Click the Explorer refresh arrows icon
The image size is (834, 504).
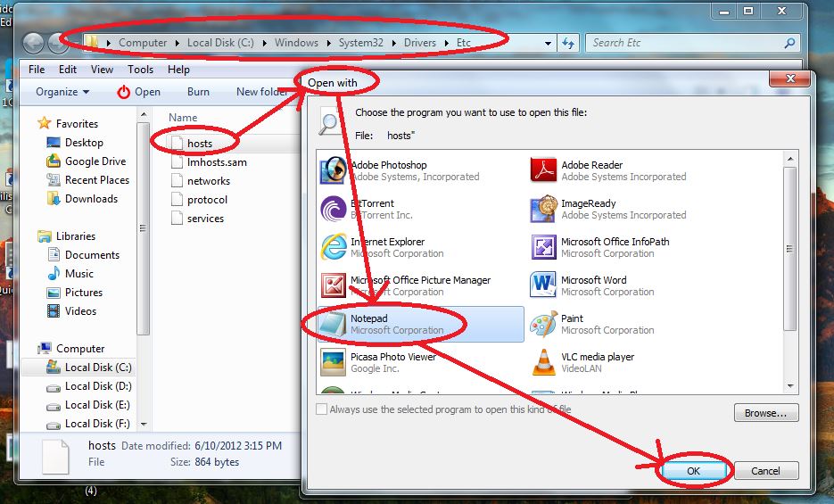(567, 43)
